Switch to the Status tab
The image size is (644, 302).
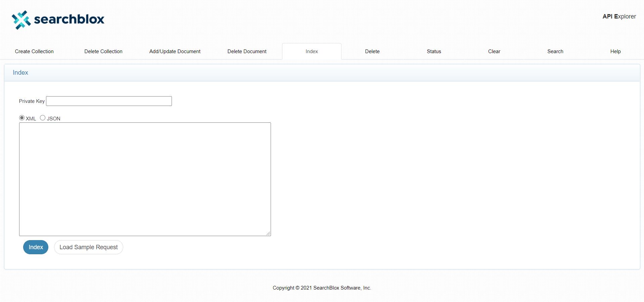click(434, 51)
